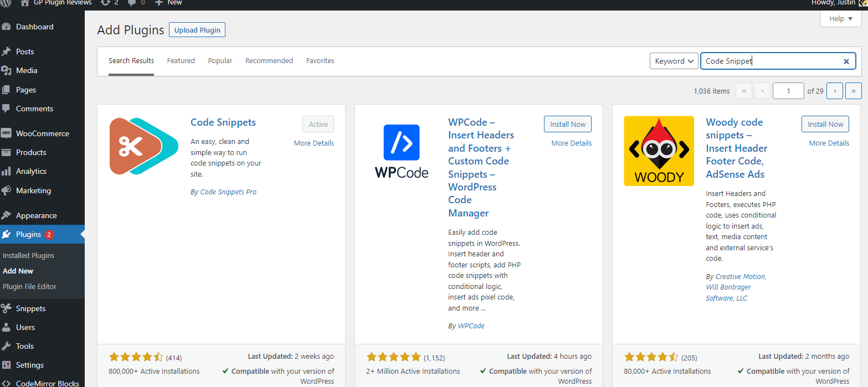
Task: Open More Details for Woody code snippets
Action: [829, 143]
